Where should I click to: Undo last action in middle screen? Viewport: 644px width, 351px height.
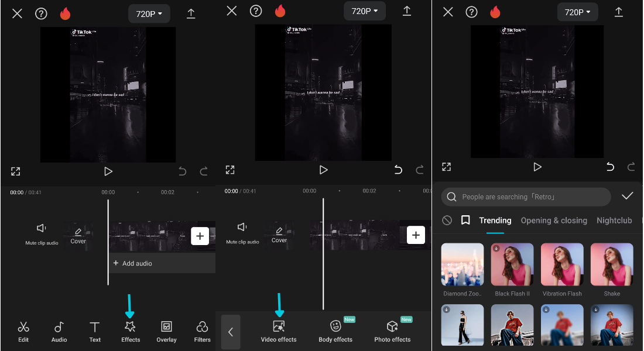(x=398, y=170)
